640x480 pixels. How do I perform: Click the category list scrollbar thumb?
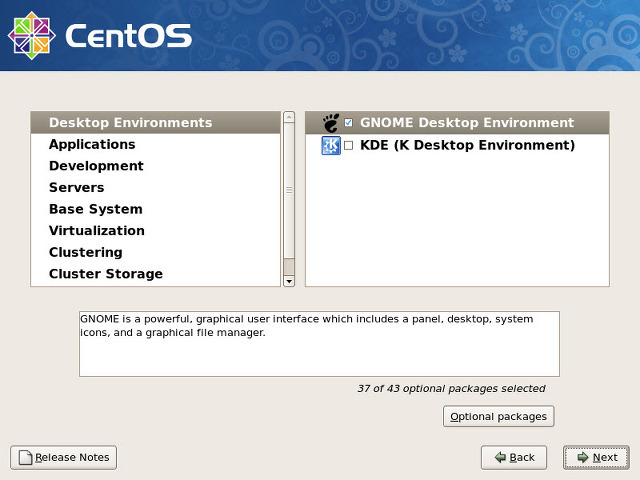(289, 191)
